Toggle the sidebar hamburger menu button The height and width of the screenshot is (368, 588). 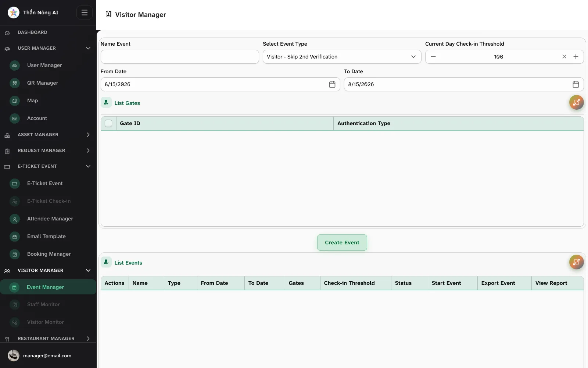85,13
